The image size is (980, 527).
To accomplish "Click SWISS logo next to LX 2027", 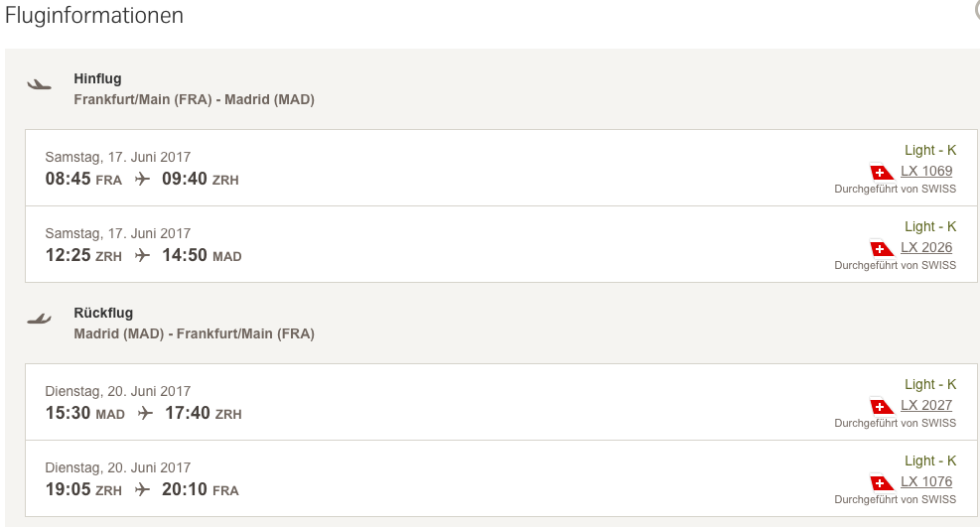I will pyautogui.click(x=882, y=406).
